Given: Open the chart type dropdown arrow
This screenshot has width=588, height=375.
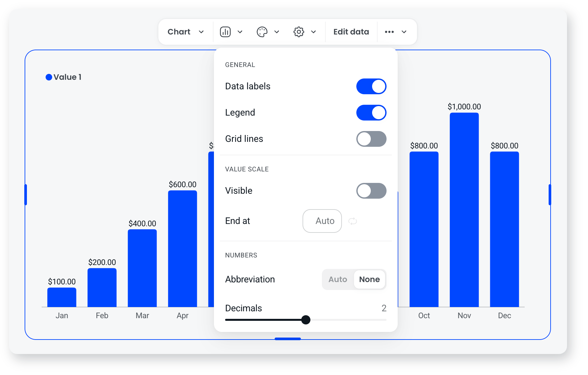Looking at the screenshot, I should click(240, 32).
